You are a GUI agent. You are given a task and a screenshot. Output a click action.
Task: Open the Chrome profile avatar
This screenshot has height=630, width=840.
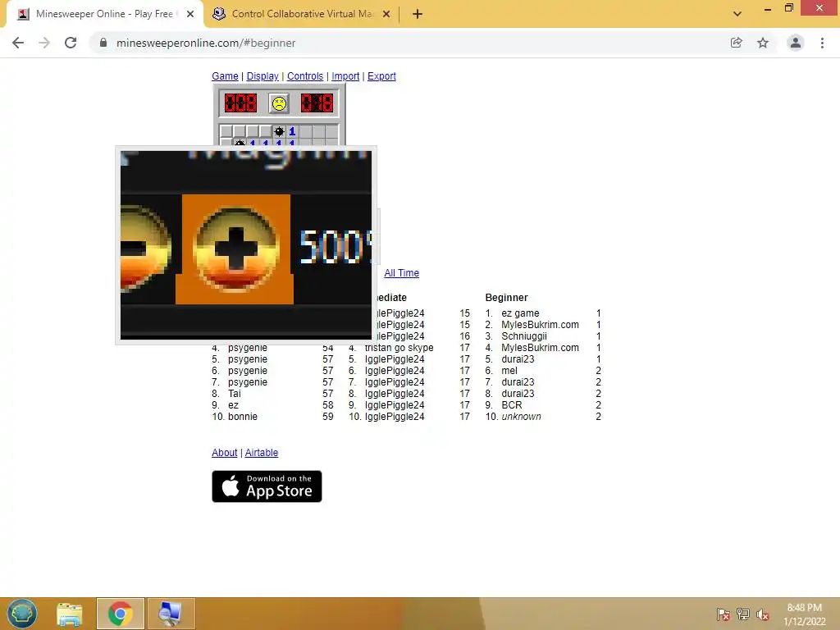point(796,43)
